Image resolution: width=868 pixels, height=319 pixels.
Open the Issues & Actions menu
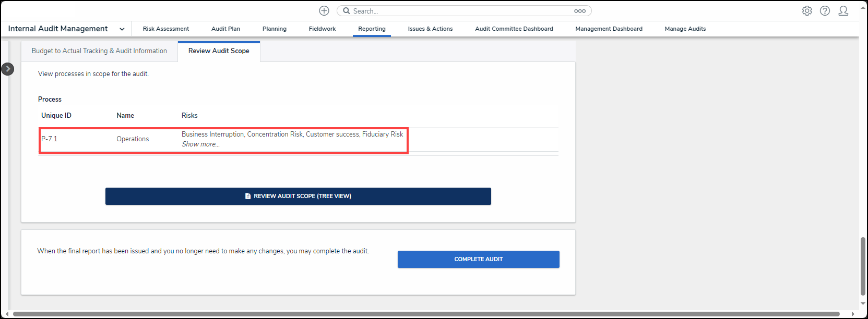click(430, 29)
